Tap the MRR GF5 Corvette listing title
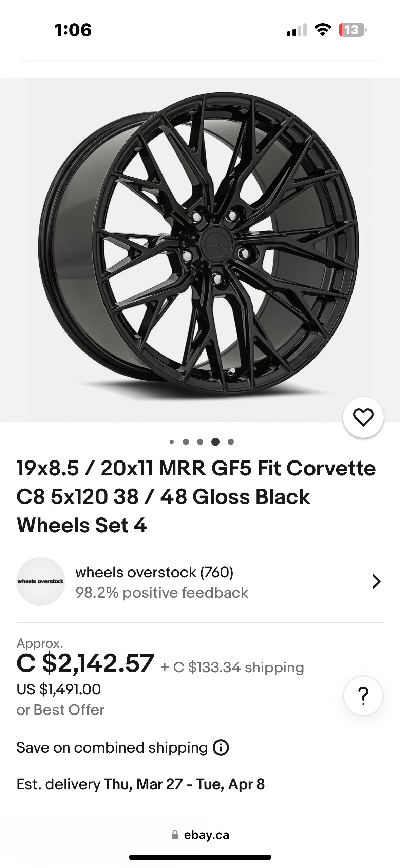 tap(196, 496)
